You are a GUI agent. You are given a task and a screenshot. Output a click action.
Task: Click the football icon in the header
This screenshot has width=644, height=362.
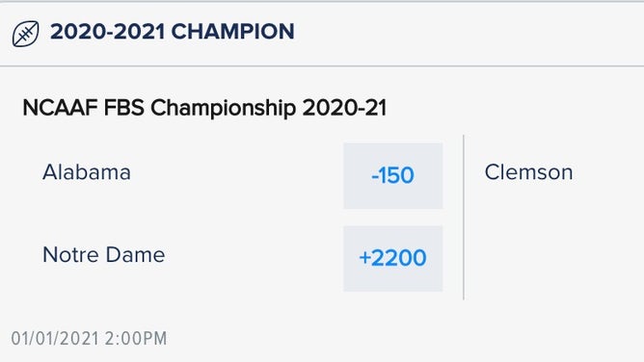click(25, 34)
